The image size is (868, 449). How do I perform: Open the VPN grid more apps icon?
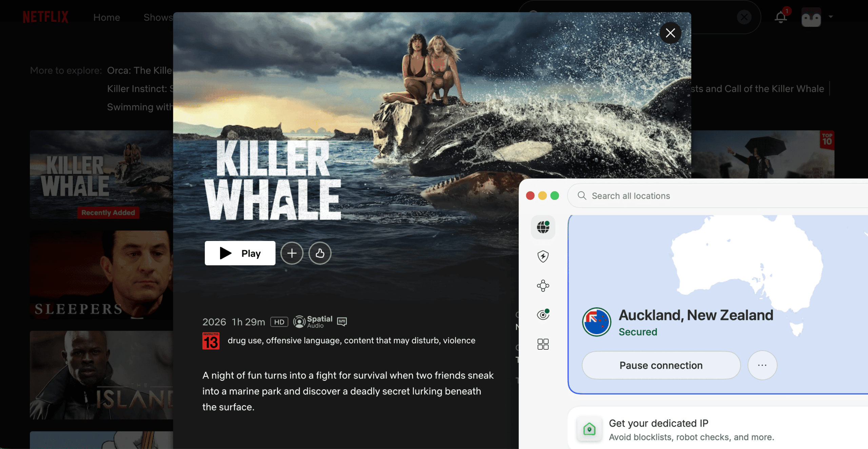543,344
